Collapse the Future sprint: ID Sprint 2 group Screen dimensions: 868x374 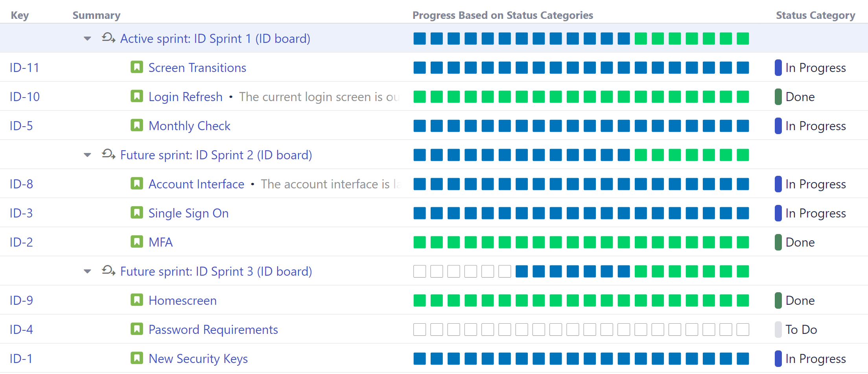tap(87, 155)
